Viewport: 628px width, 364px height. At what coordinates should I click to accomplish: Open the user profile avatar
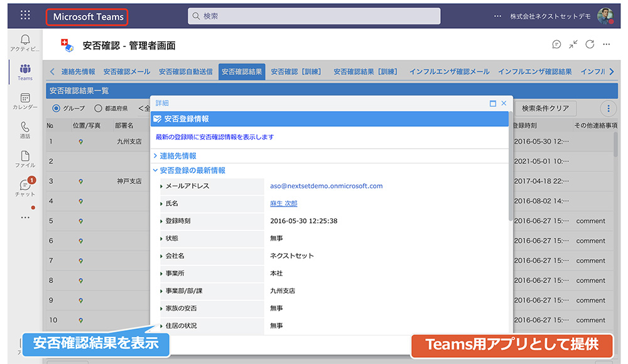(605, 16)
